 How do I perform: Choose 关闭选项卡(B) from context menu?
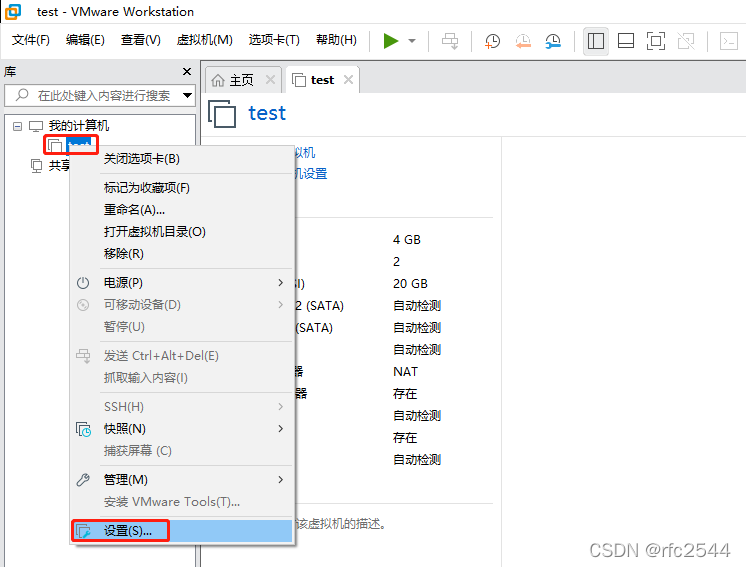click(181, 159)
